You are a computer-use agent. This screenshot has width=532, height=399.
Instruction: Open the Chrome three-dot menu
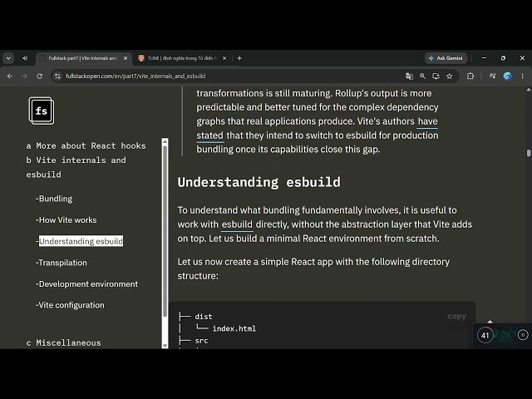point(523,76)
